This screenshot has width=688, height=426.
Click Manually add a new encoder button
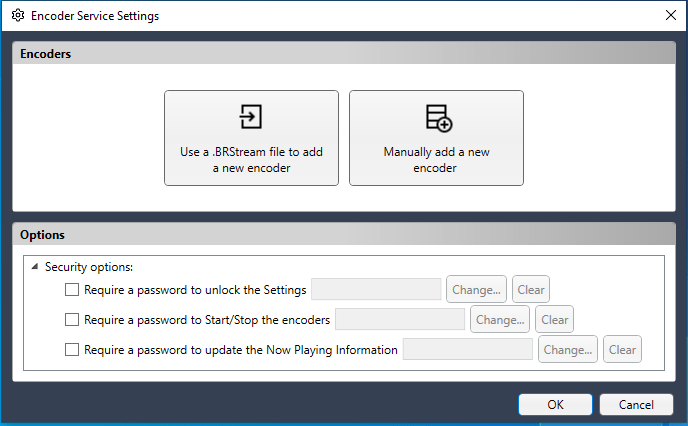click(436, 138)
